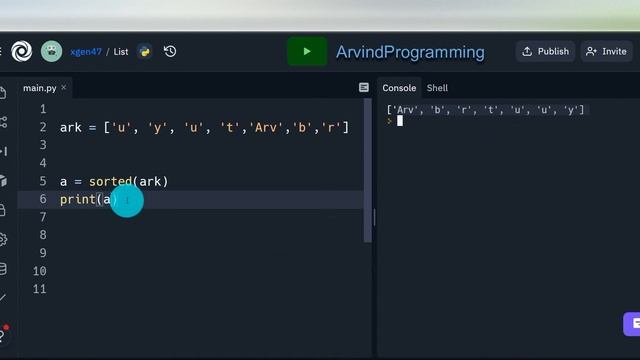
Task: Open the Database sidebar icon
Action: 3,269
